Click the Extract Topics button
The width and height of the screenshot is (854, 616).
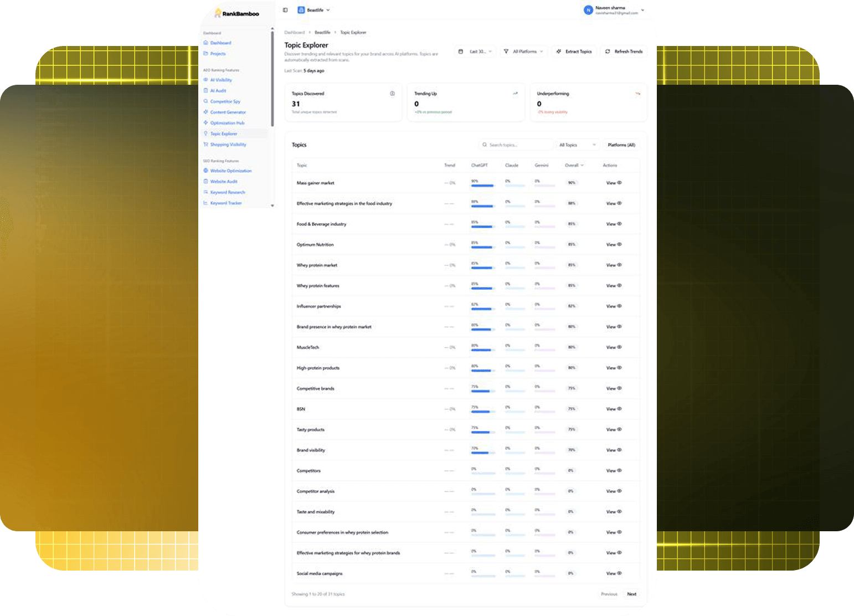click(x=574, y=52)
